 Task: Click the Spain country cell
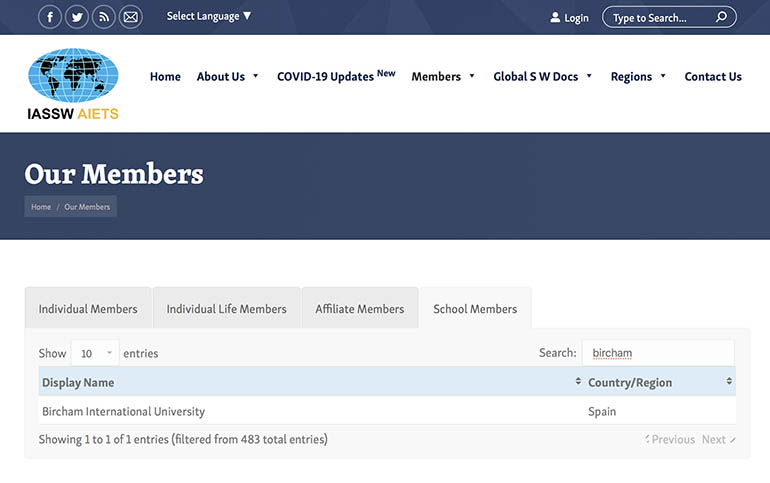[x=602, y=411]
